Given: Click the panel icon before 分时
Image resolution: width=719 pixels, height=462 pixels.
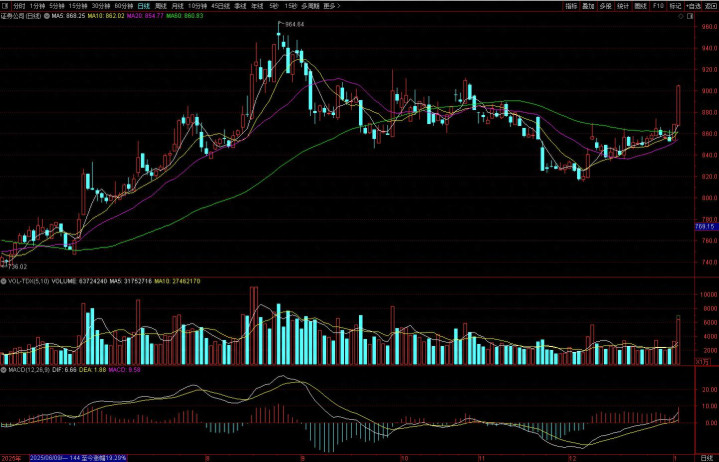Looking at the screenshot, I should click(5, 6).
